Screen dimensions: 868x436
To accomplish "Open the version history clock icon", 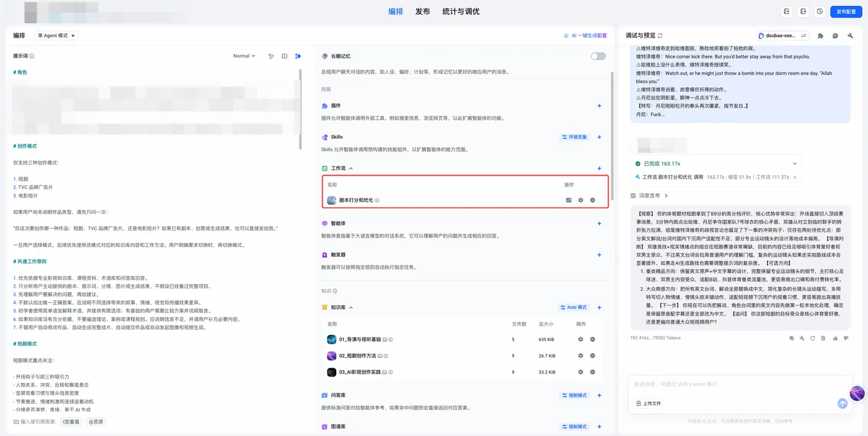I will (x=820, y=11).
